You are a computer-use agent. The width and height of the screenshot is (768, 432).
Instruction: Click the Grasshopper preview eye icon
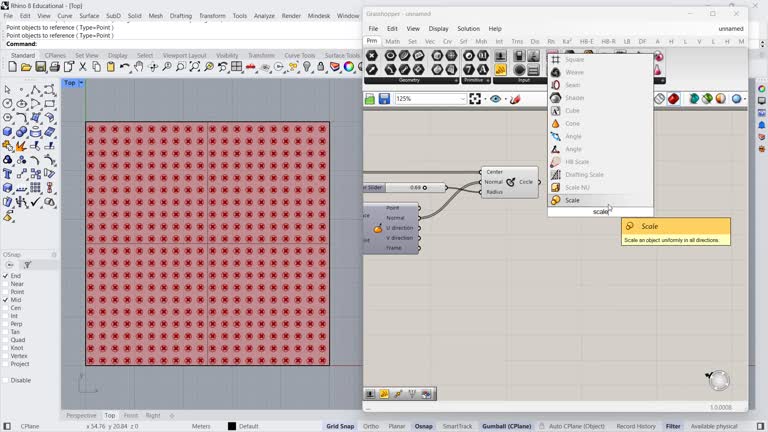[x=496, y=99]
